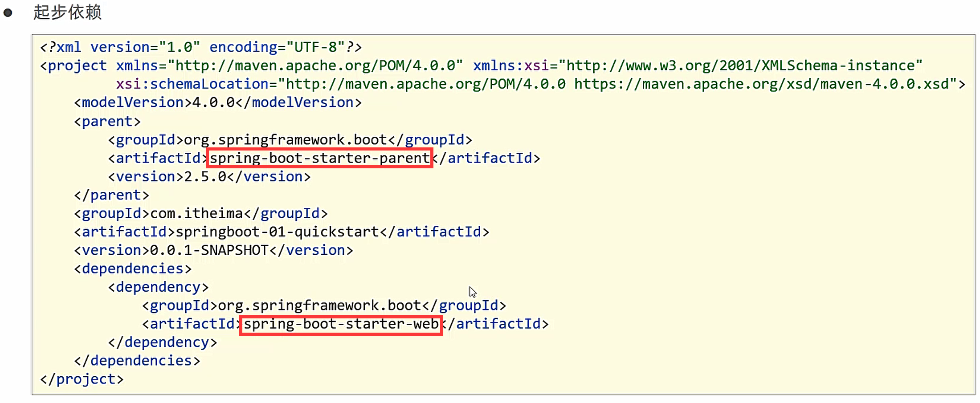Click the opening <dependencies> tag
Image resolution: width=980 pixels, height=403 pixels.
pyautogui.click(x=133, y=269)
